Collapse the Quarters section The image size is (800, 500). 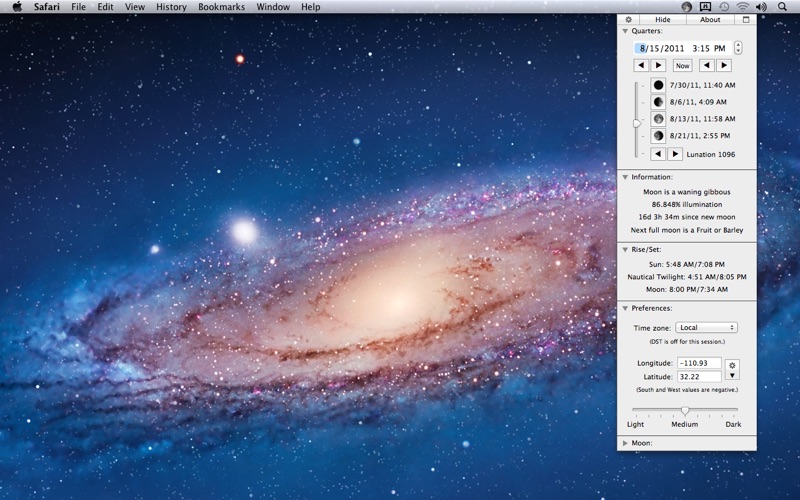[625, 31]
